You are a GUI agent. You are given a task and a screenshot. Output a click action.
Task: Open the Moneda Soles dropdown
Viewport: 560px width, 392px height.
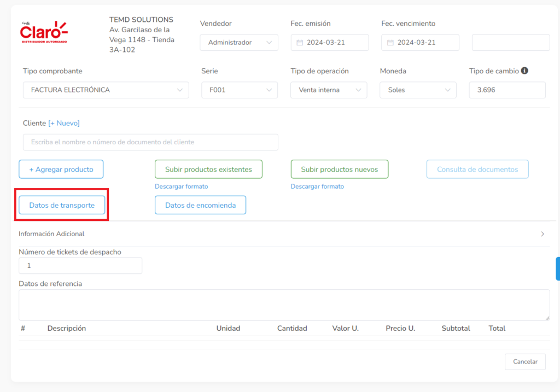click(418, 90)
